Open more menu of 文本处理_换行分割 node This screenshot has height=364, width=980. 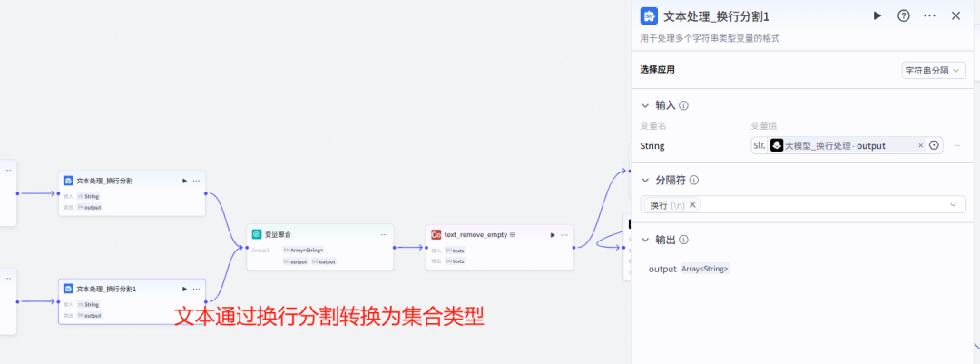[196, 181]
